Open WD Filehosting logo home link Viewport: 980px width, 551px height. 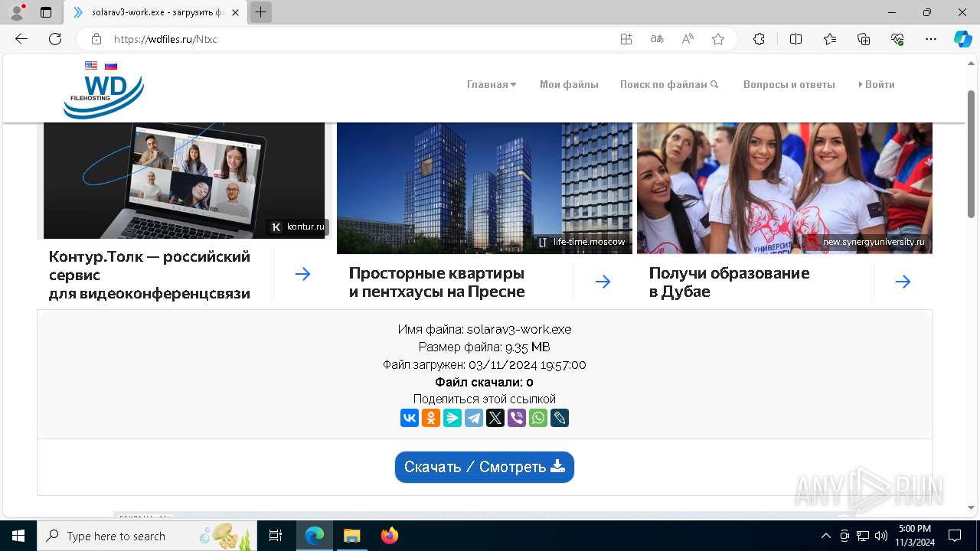click(103, 96)
